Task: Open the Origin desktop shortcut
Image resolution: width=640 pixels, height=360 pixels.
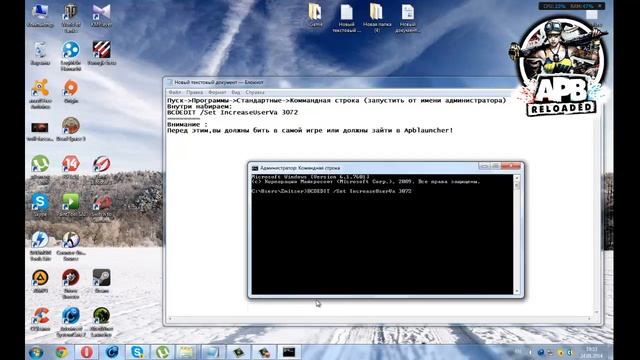Action: [71, 91]
